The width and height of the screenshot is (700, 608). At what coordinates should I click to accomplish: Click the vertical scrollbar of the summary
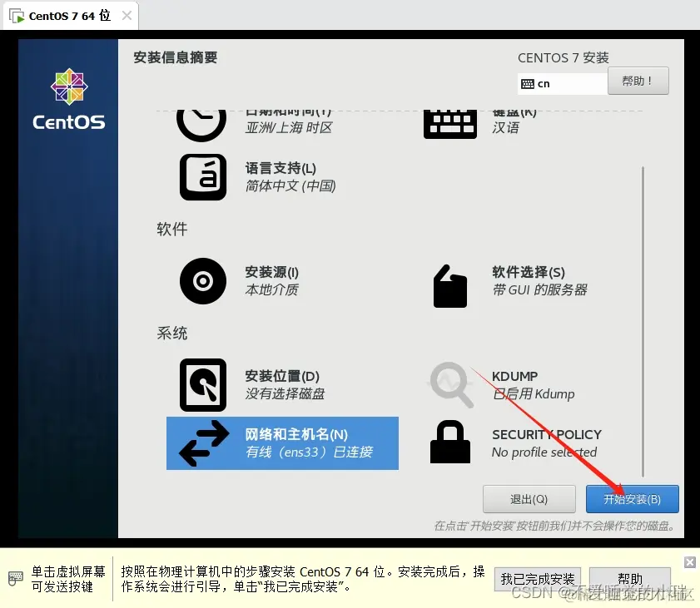click(x=643, y=322)
